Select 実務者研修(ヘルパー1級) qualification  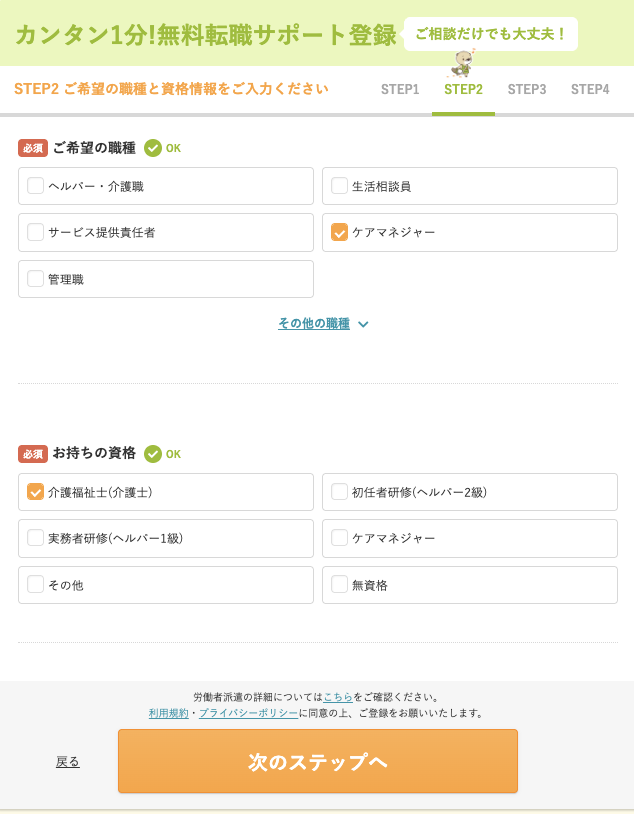tap(35, 538)
